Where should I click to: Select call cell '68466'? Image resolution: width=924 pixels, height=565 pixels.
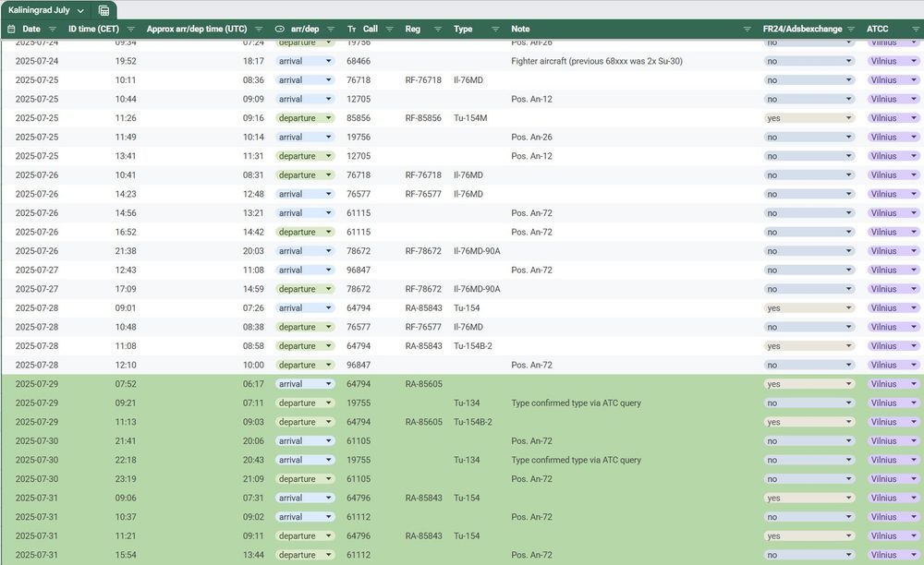(359, 61)
